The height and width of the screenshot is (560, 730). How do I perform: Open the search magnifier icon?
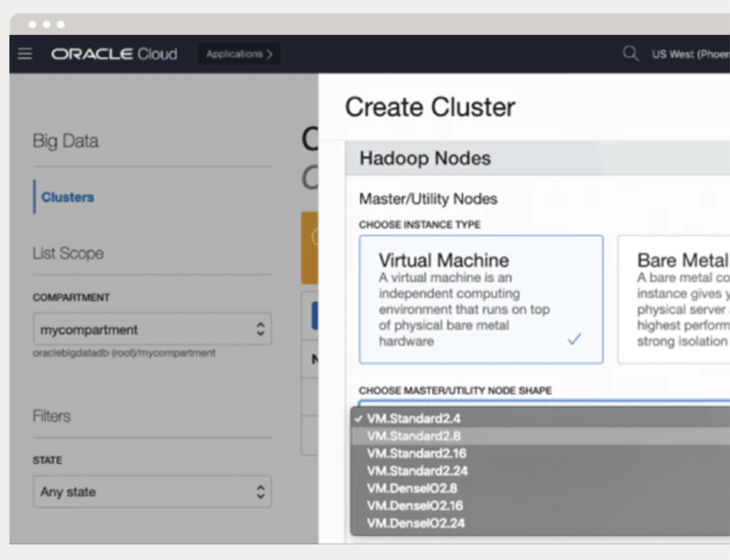pyautogui.click(x=631, y=53)
